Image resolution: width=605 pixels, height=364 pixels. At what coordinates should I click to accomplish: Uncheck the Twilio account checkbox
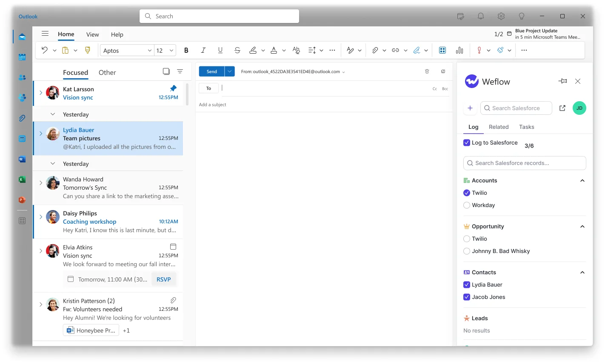click(x=467, y=193)
